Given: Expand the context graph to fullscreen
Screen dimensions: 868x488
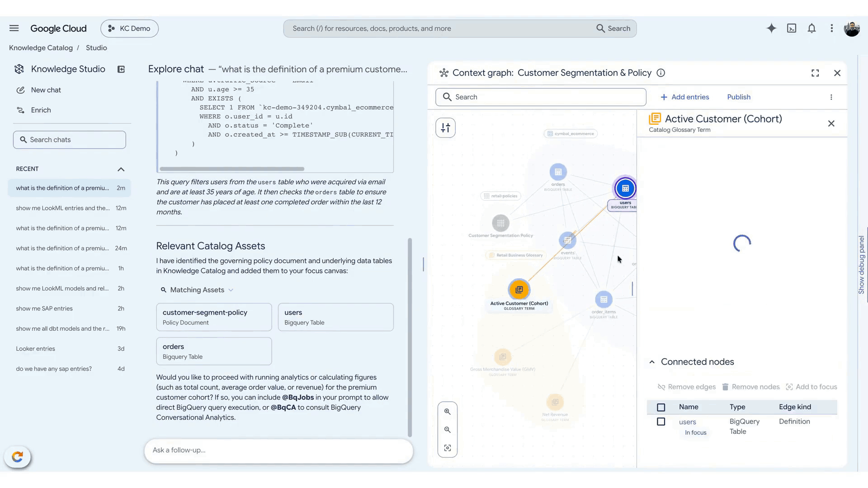Looking at the screenshot, I should pos(815,73).
